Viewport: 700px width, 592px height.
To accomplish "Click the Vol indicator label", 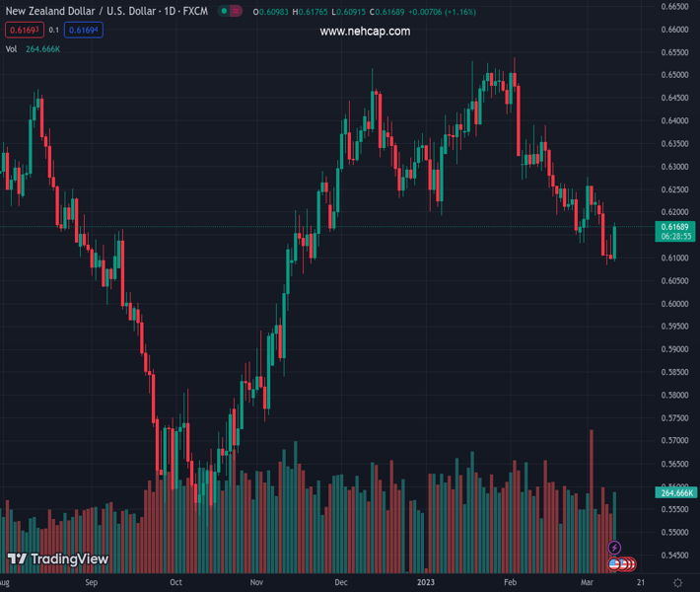I will click(12, 48).
